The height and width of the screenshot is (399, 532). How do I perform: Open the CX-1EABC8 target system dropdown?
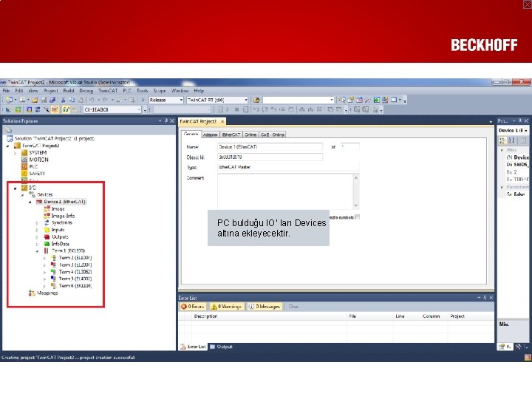click(x=139, y=109)
